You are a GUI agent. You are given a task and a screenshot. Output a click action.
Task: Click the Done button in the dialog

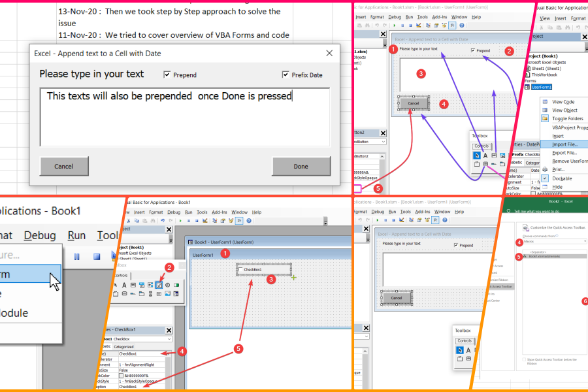[x=301, y=166]
